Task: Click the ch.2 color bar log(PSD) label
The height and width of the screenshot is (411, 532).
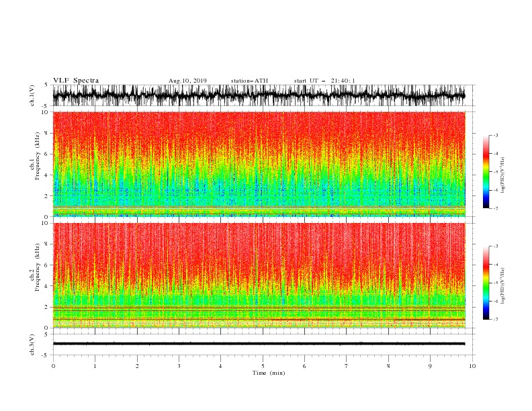Action: pyautogui.click(x=503, y=286)
